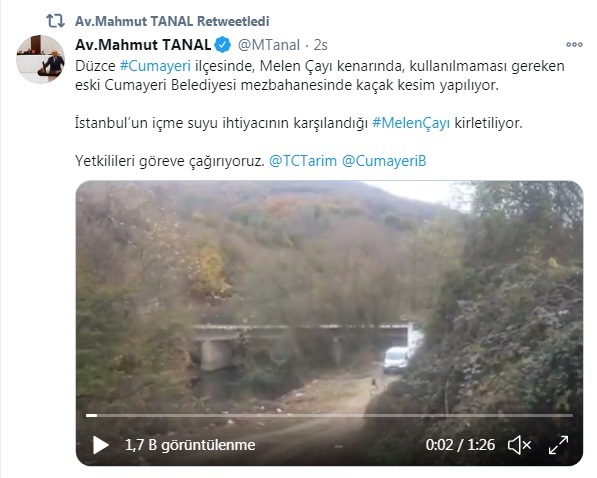
Task: Click 'Av.Mahmut TANAL Retweetledi' label
Action: tap(172, 21)
